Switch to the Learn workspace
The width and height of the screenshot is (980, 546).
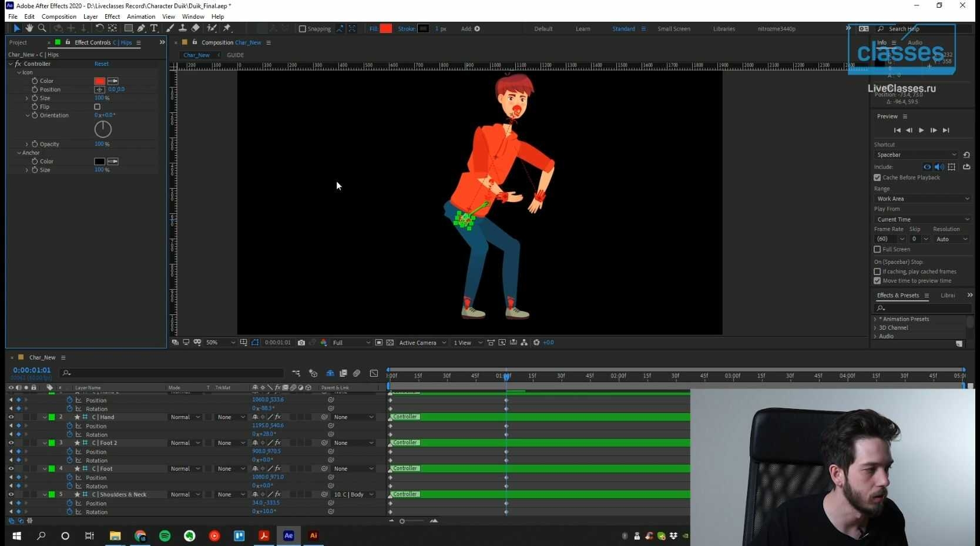coord(583,29)
